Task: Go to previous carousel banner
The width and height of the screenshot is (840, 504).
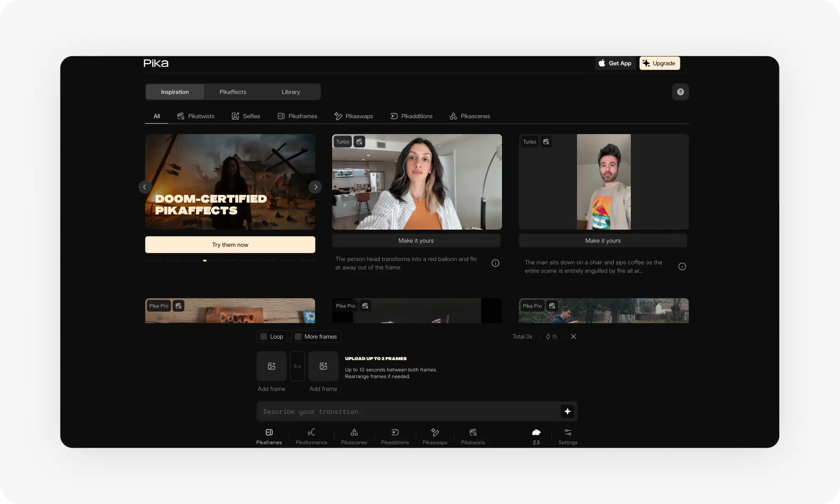Action: click(144, 187)
